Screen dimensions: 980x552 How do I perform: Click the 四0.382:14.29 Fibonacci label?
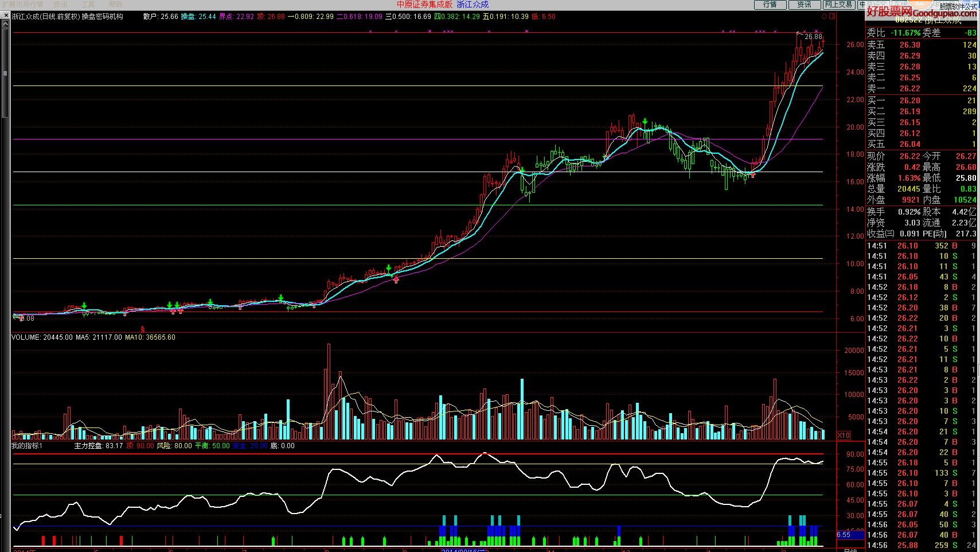tap(456, 17)
